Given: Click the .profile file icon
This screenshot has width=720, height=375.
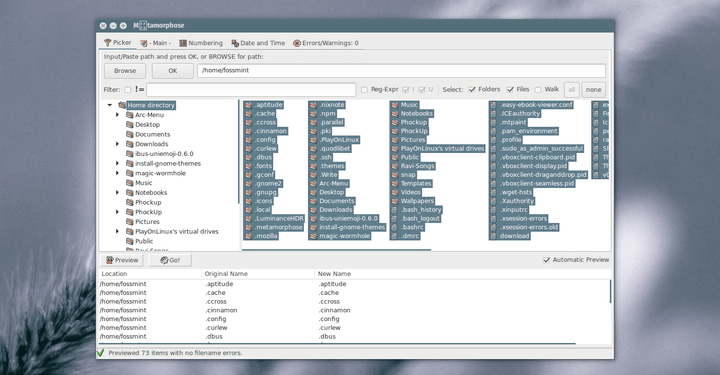Looking at the screenshot, I should tap(494, 140).
